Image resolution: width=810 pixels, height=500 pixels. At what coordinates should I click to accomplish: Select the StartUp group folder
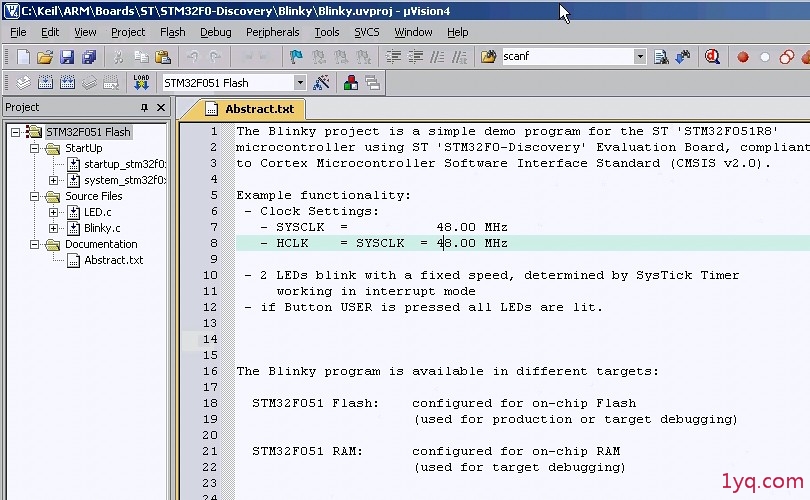[84, 148]
